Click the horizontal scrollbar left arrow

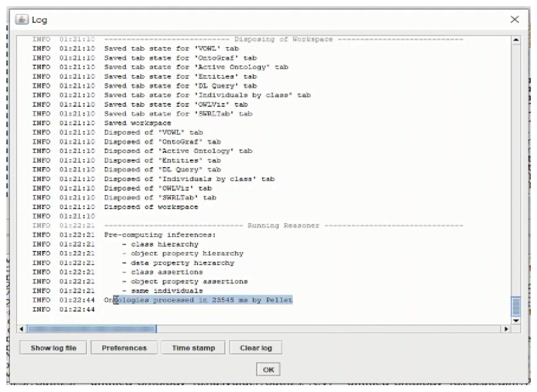point(22,329)
